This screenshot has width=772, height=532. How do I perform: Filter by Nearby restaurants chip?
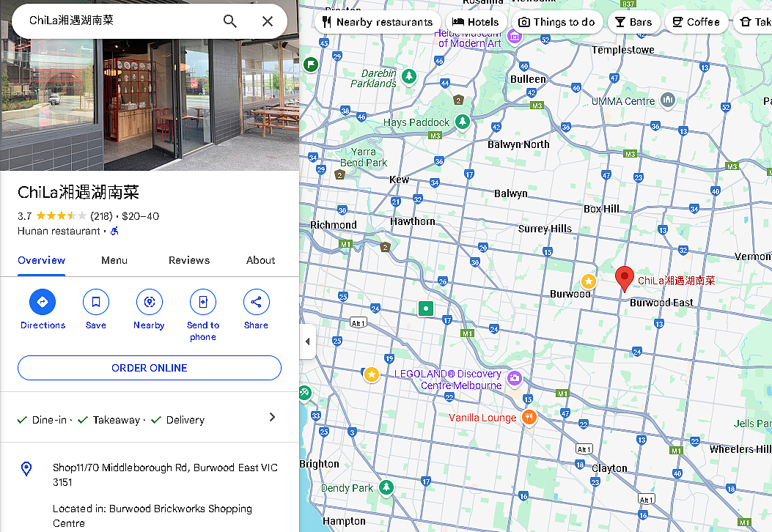(377, 22)
